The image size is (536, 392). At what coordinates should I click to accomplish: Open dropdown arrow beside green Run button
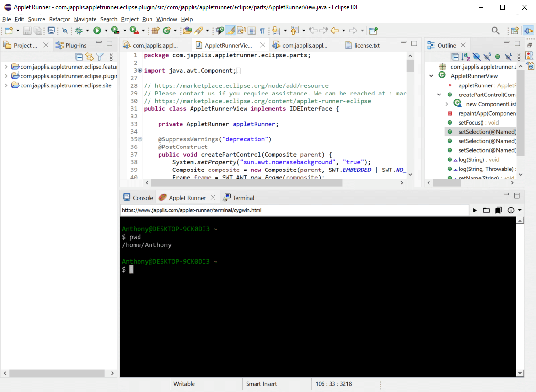point(106,31)
